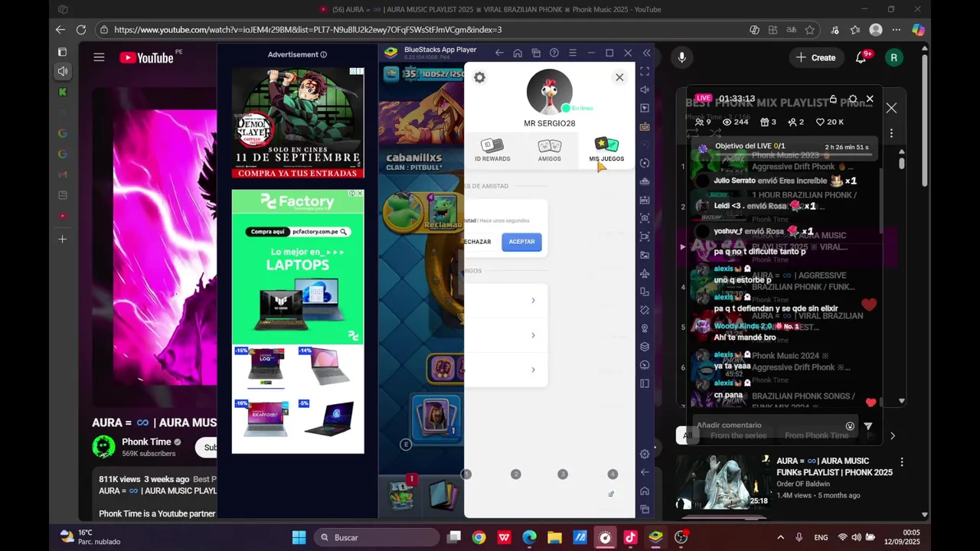Toggle lock icon on LIVE overlay

[833, 99]
